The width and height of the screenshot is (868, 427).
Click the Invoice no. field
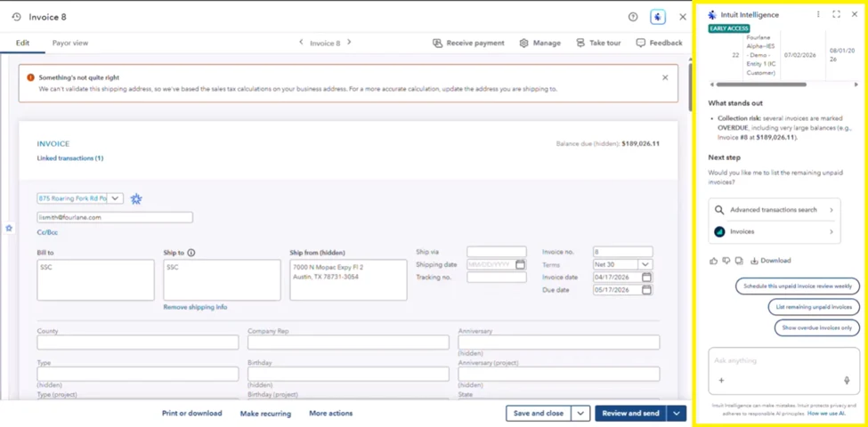click(623, 252)
